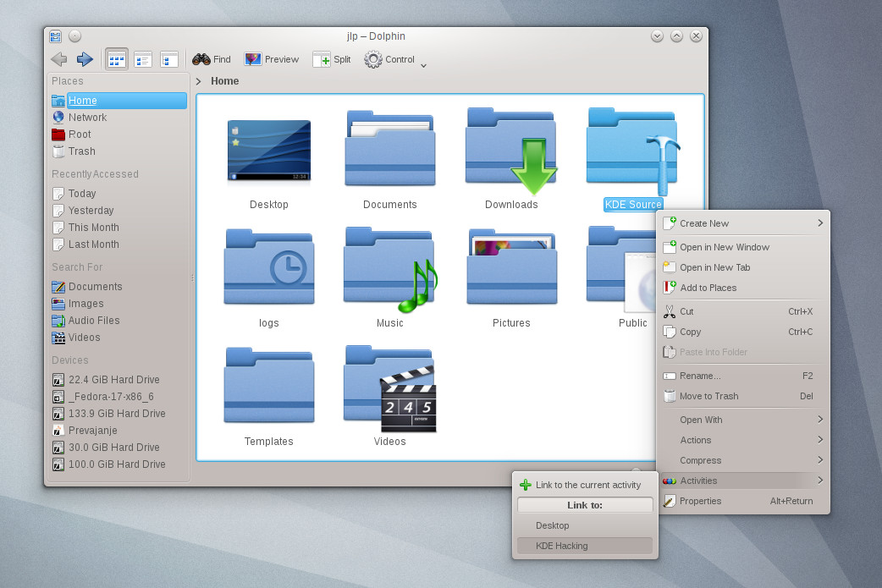Expand Create New submenu
882x588 pixels.
coord(743,223)
